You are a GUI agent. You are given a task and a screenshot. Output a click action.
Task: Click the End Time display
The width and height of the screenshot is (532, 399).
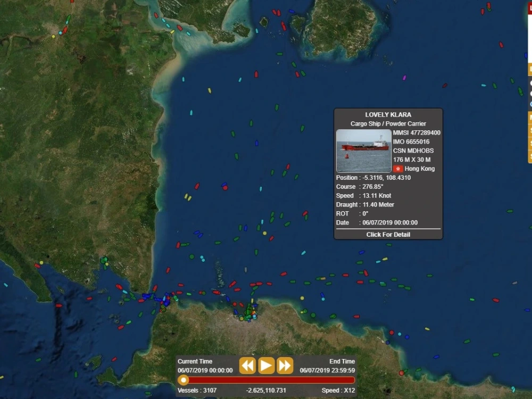coord(326,365)
